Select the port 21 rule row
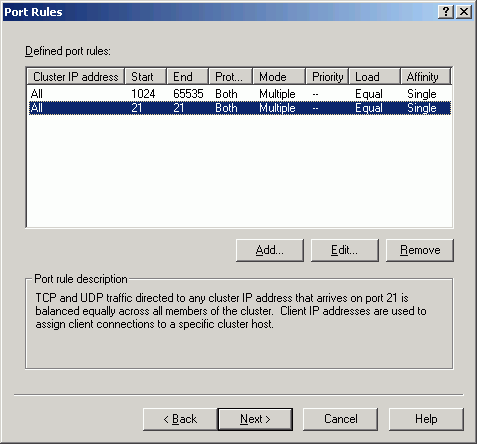Screen dimensions: 477x444 [x=240, y=108]
